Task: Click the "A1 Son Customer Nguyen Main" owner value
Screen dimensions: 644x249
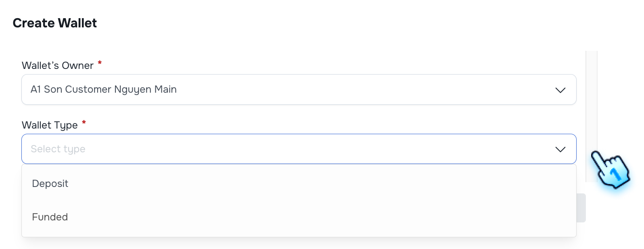Action: pos(104,89)
